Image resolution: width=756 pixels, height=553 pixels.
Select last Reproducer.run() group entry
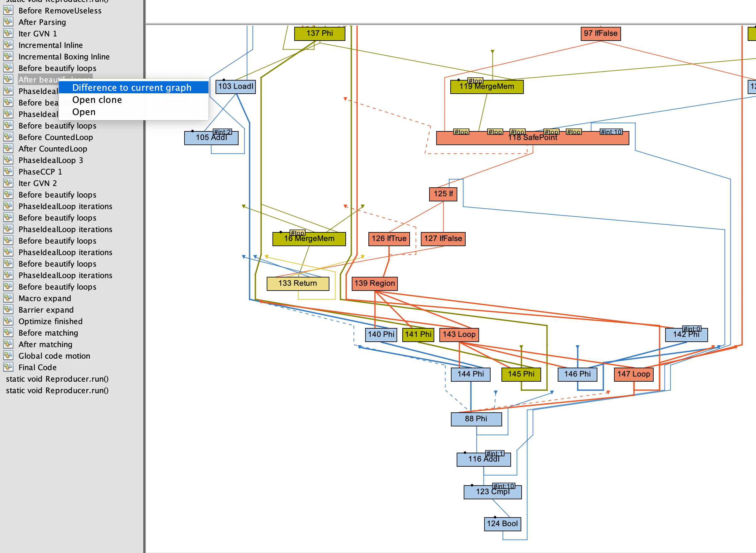(57, 390)
